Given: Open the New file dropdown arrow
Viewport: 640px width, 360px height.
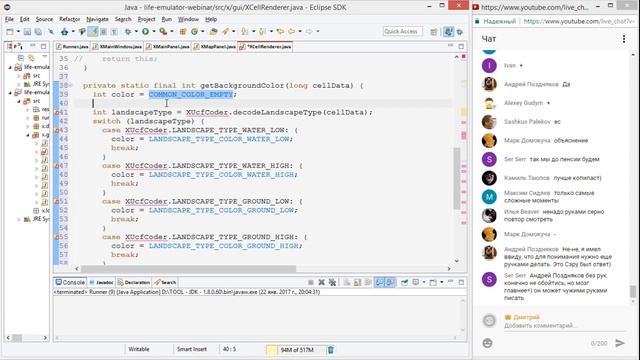Looking at the screenshot, I should click(18, 31).
